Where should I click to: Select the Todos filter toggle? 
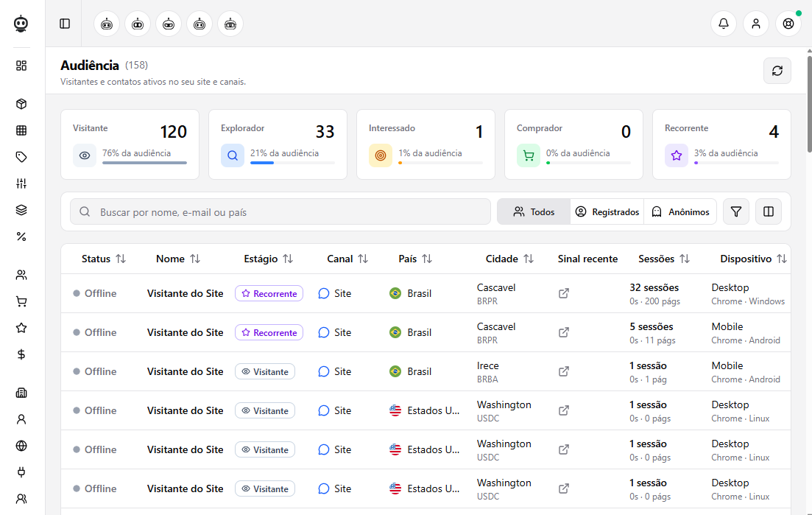[534, 211]
